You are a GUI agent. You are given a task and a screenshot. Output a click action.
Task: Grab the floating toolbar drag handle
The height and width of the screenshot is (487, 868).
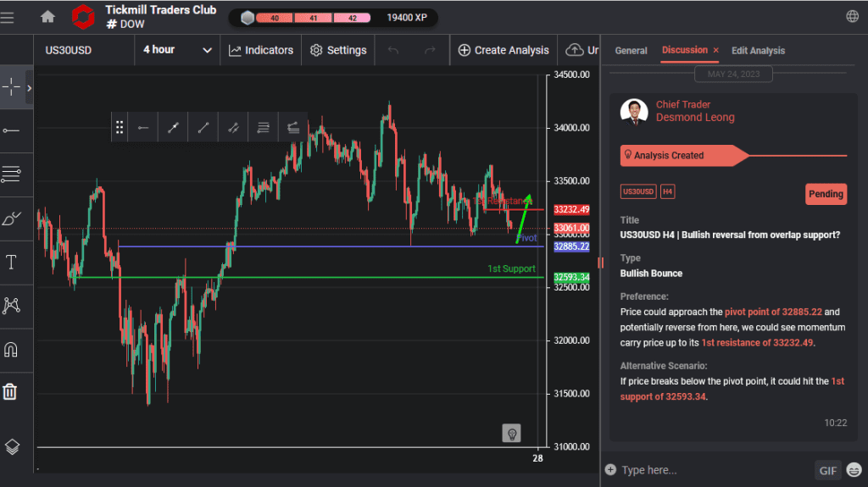119,128
